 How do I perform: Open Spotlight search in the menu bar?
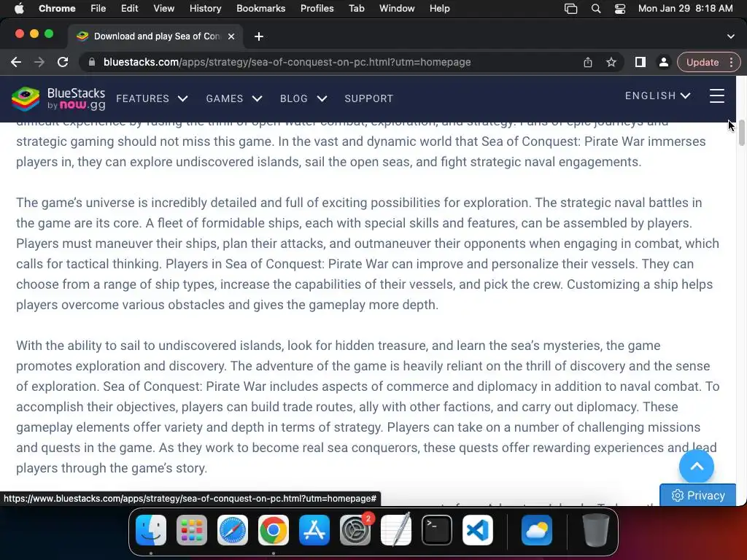[595, 9]
